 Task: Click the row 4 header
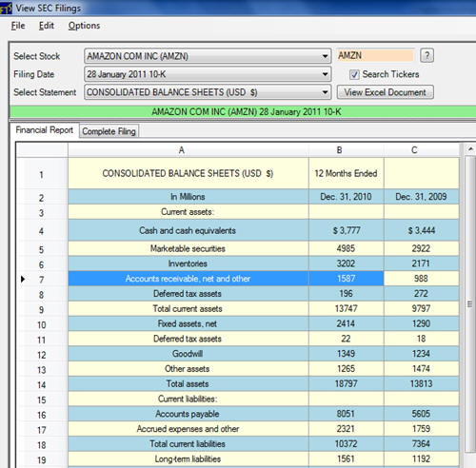(x=42, y=231)
